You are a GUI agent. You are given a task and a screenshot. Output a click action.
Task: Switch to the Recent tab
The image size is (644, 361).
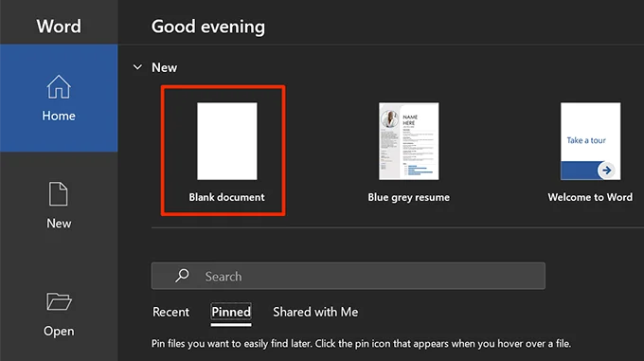(170, 312)
